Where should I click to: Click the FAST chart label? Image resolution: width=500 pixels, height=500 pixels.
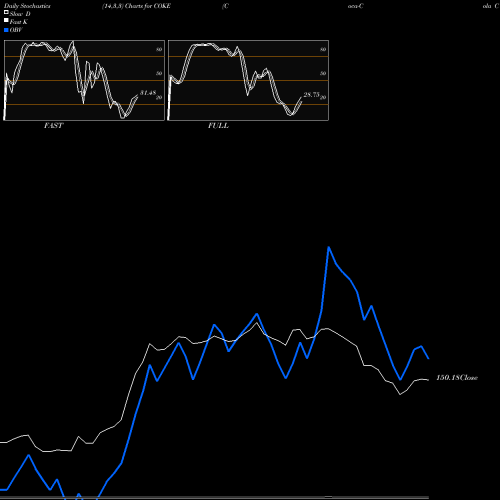point(53,126)
